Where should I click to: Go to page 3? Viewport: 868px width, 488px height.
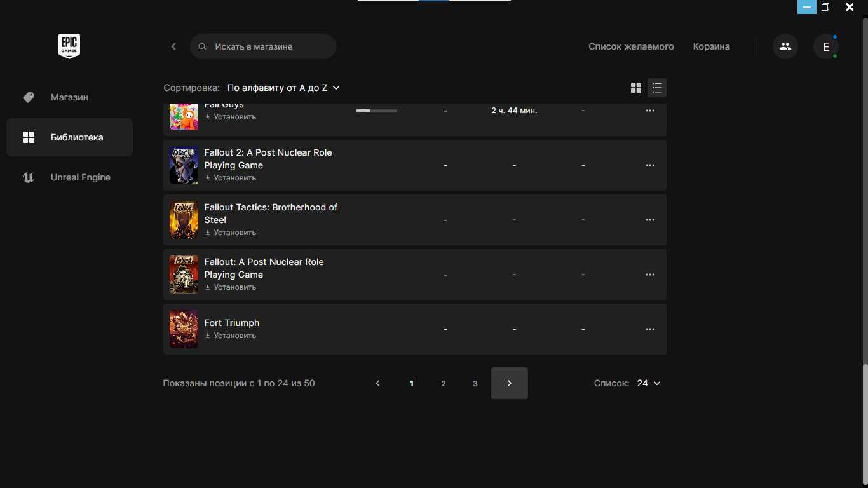[x=475, y=383]
